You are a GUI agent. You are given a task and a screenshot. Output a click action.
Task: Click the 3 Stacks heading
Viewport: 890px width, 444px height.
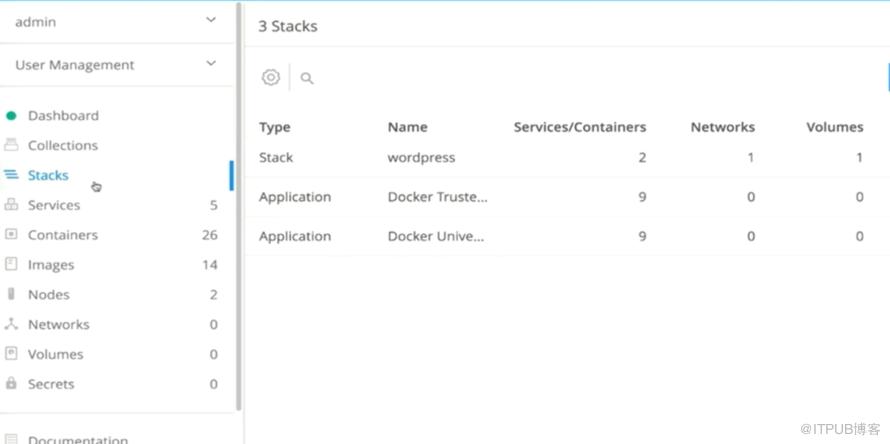(x=288, y=26)
